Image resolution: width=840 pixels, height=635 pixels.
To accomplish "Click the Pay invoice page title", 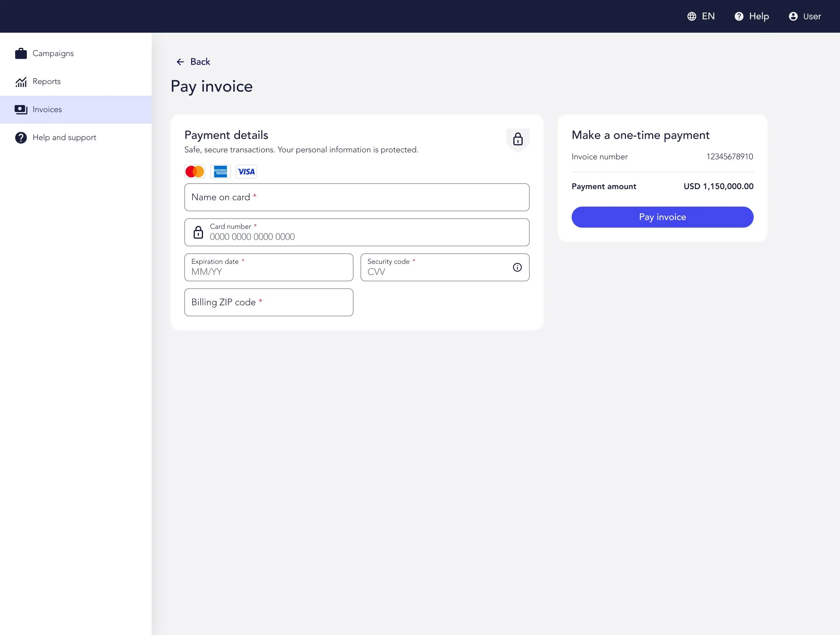I will (x=212, y=86).
